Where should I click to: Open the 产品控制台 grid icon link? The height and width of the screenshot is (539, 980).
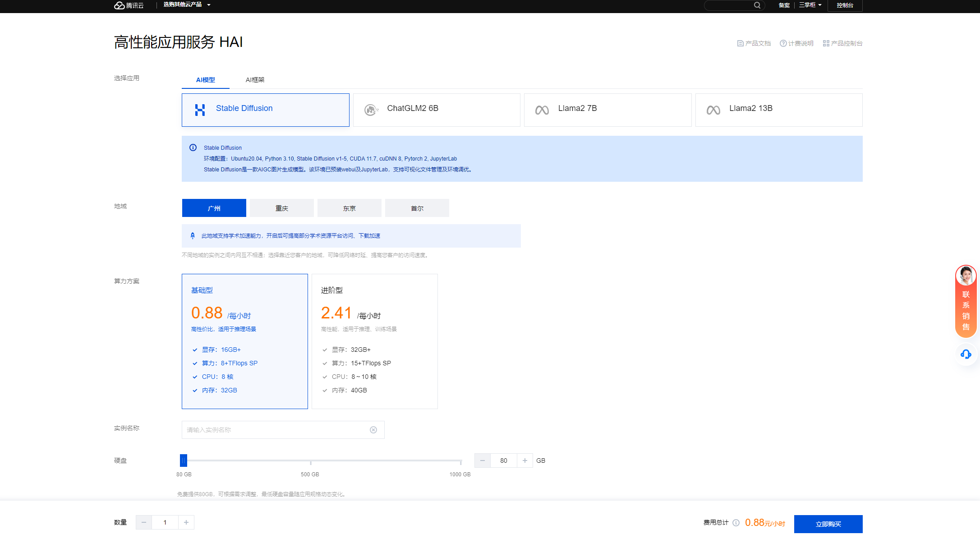coord(826,43)
